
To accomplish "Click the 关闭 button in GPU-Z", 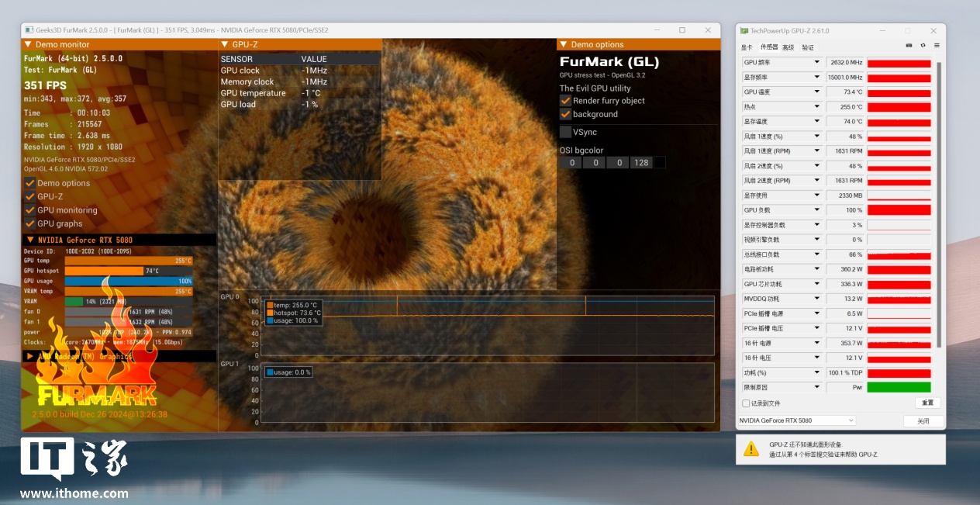I will tap(923, 421).
